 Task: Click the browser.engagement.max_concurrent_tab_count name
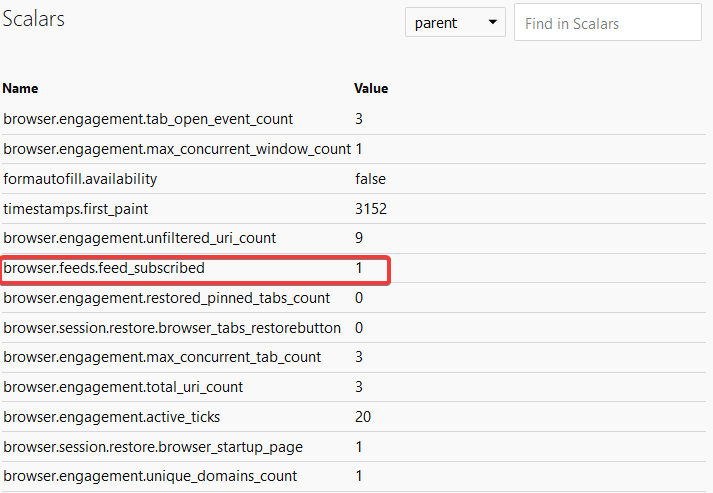click(x=162, y=357)
